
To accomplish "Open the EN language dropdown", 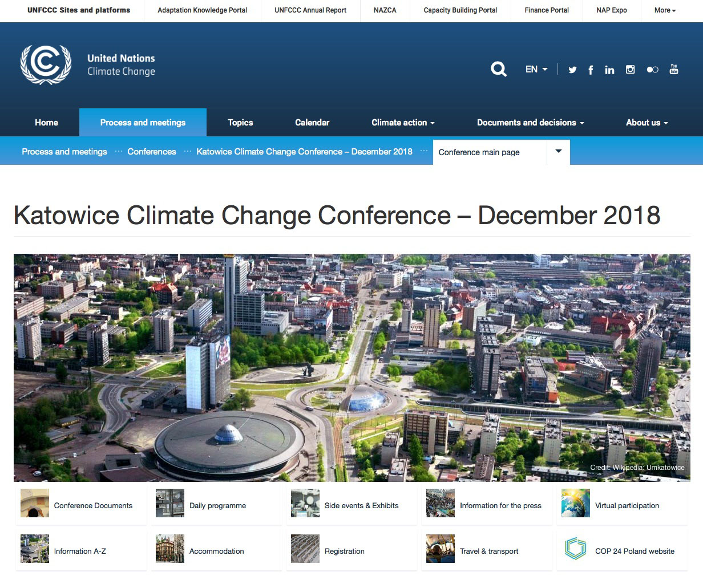I will coord(536,69).
